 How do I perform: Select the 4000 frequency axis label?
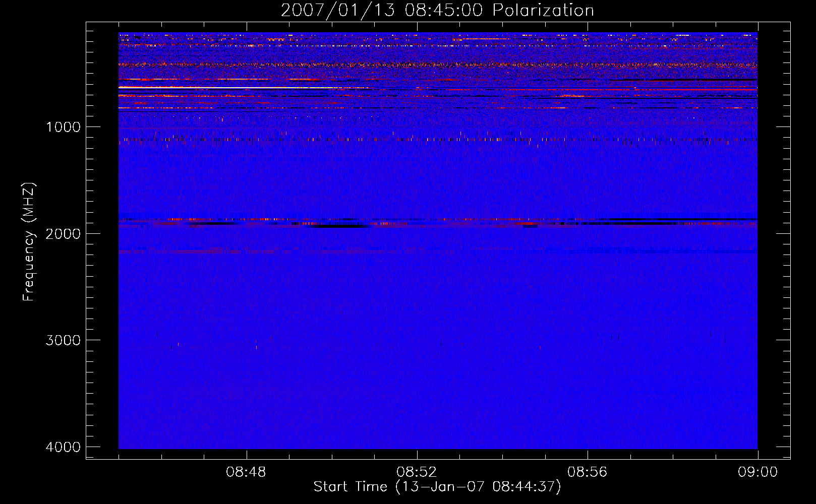pos(63,447)
